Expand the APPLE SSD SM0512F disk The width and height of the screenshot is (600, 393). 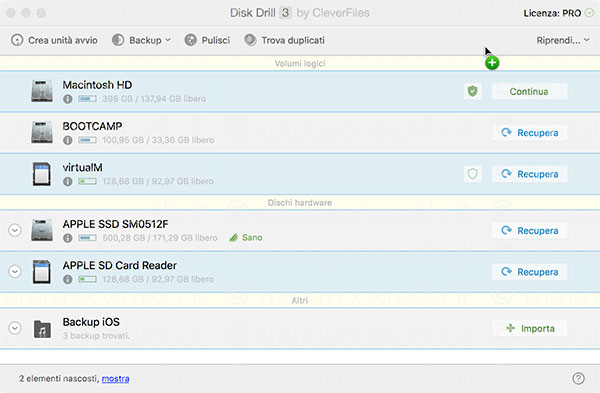click(15, 230)
